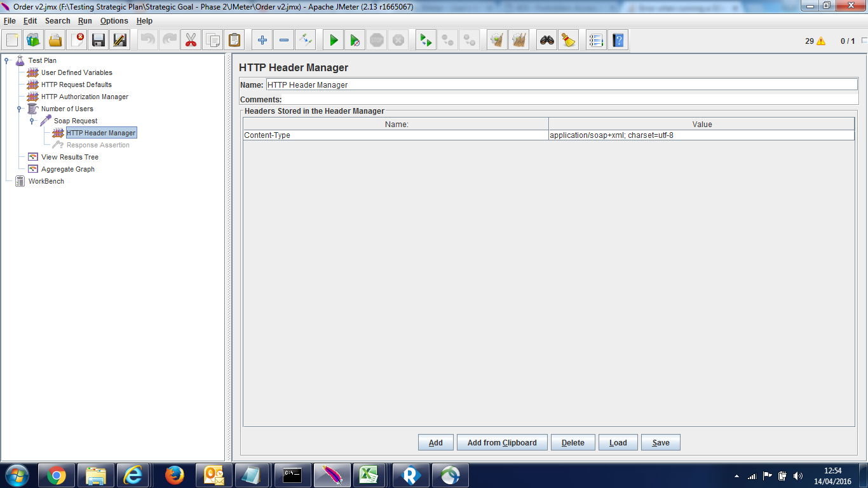Open the Edit menu
This screenshot has height=488, width=868.
[30, 21]
